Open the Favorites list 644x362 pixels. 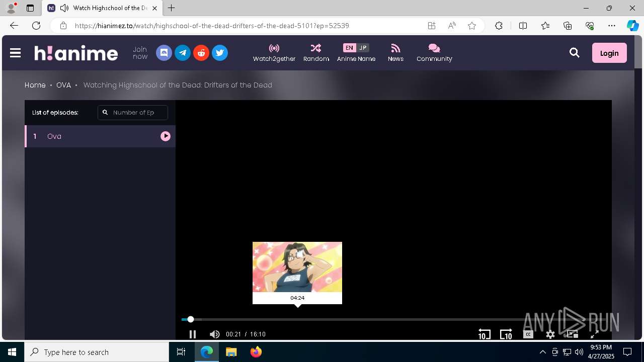pyautogui.click(x=545, y=26)
